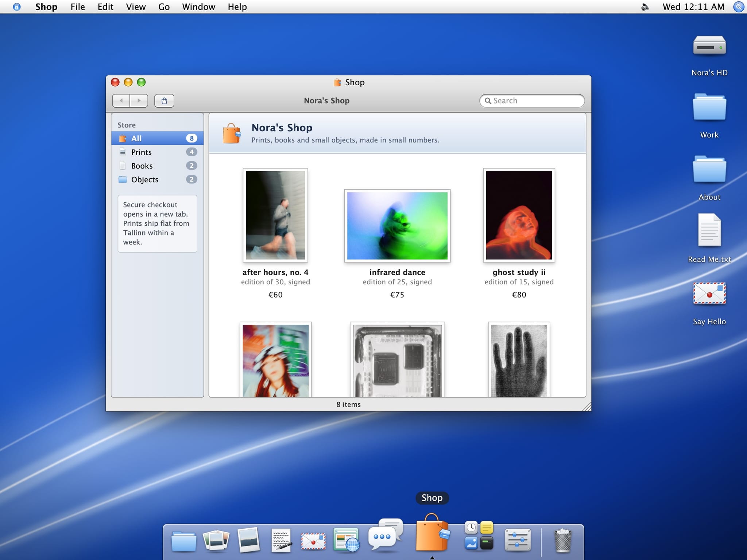Image resolution: width=747 pixels, height=560 pixels.
Task: Click the blue system logo menu icon
Action: (16, 7)
